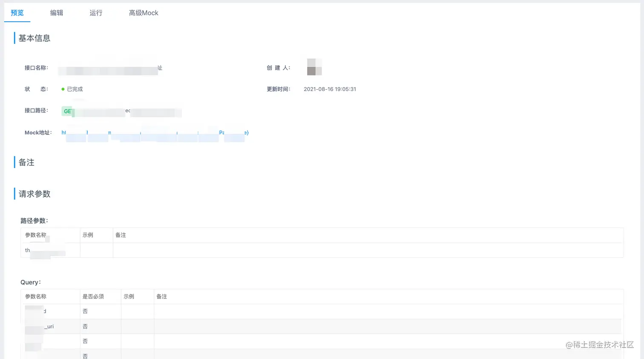Select the 示例 column header
Image resolution: width=644 pixels, height=359 pixels.
point(129,296)
